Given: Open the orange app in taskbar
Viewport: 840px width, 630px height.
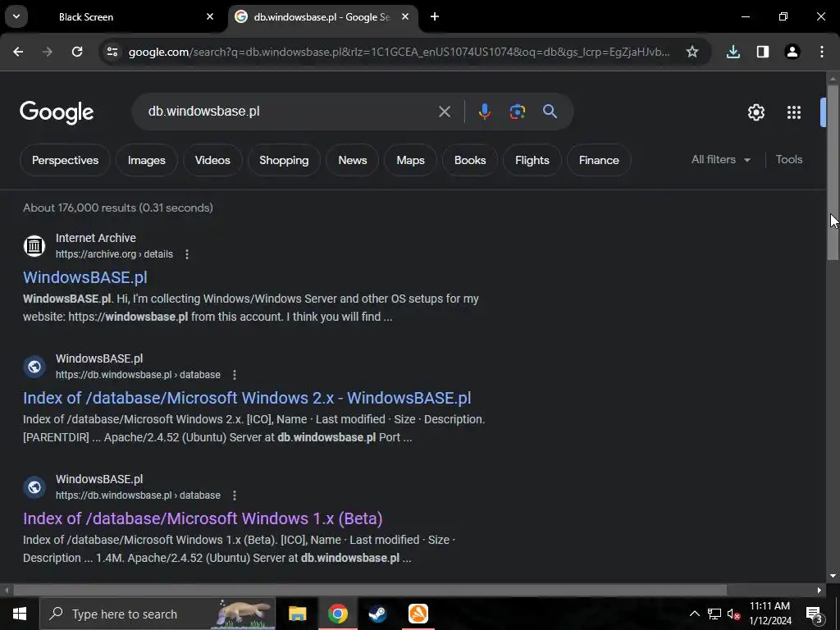Looking at the screenshot, I should 418,614.
